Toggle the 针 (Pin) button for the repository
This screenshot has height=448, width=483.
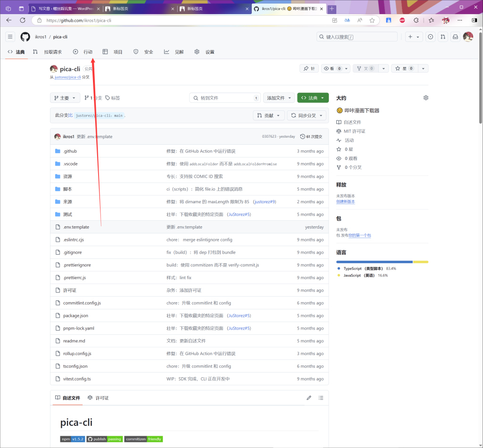[309, 68]
